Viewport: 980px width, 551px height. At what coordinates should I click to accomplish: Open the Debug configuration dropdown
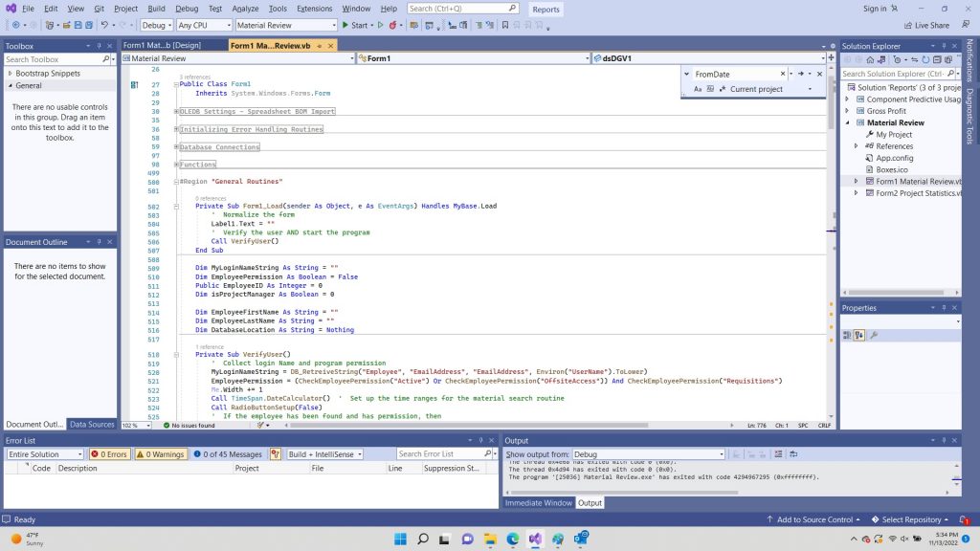click(x=156, y=25)
